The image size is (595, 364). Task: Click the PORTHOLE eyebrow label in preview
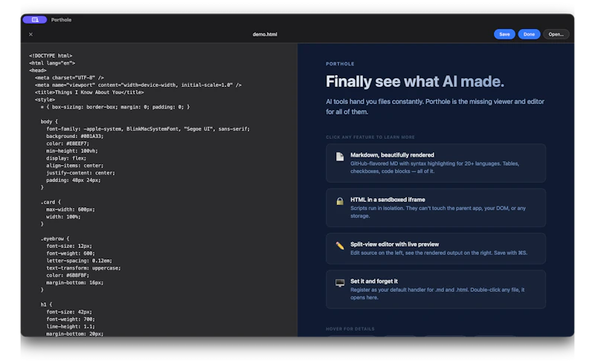340,64
